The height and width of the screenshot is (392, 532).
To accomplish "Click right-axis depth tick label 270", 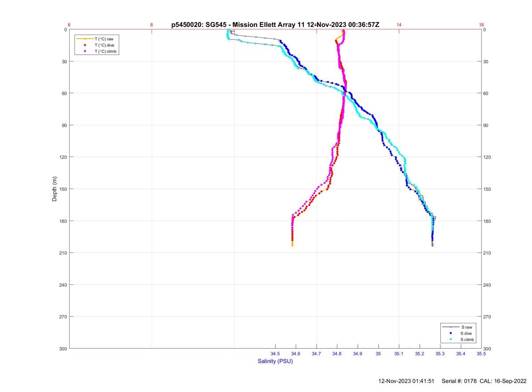I will click(x=488, y=317).
